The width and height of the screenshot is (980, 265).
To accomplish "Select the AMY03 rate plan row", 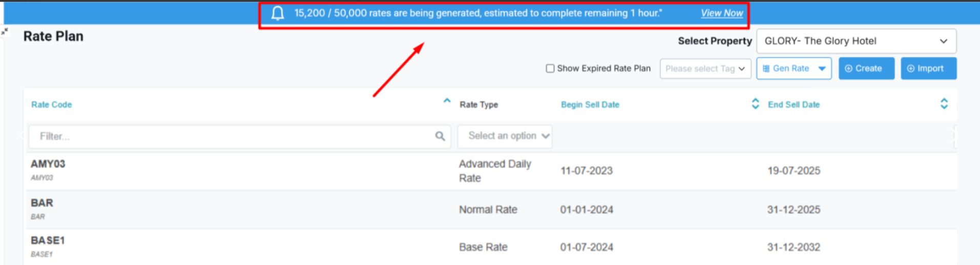I will click(x=48, y=164).
